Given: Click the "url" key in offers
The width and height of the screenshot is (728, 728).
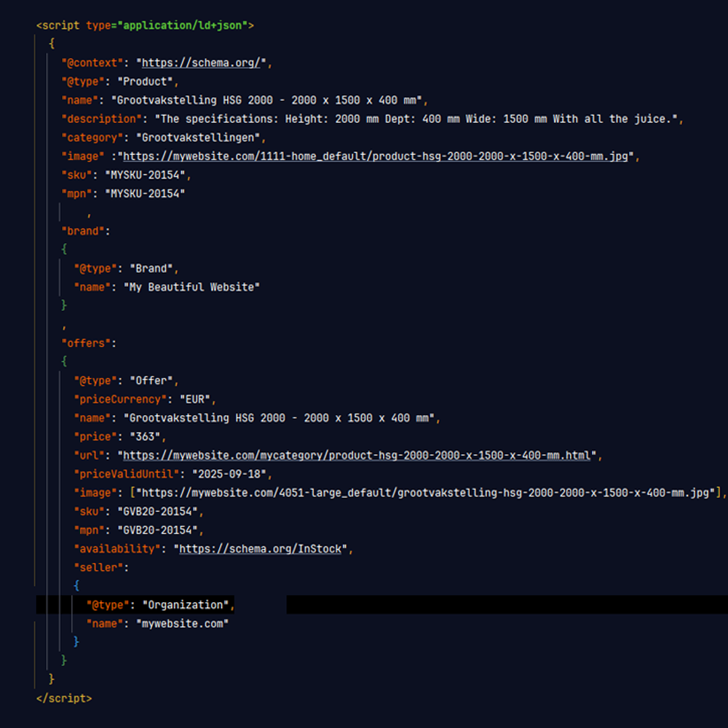Looking at the screenshot, I should 89,456.
